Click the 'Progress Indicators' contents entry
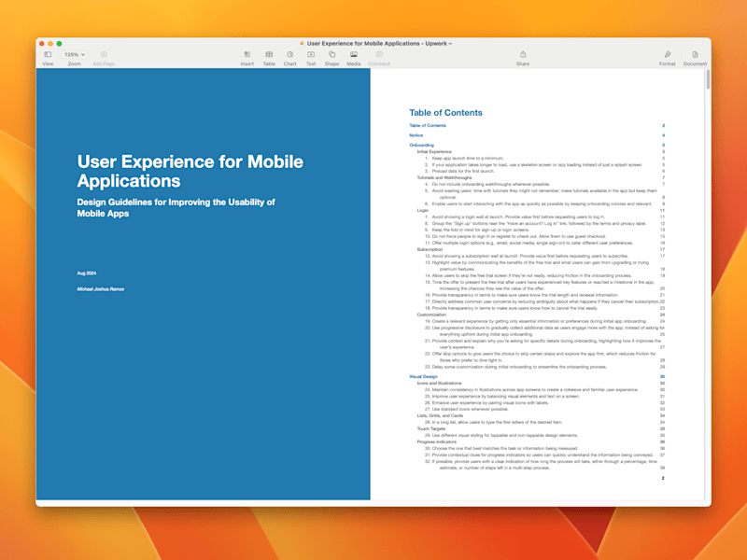The width and height of the screenshot is (747, 560). pyautogui.click(x=436, y=441)
